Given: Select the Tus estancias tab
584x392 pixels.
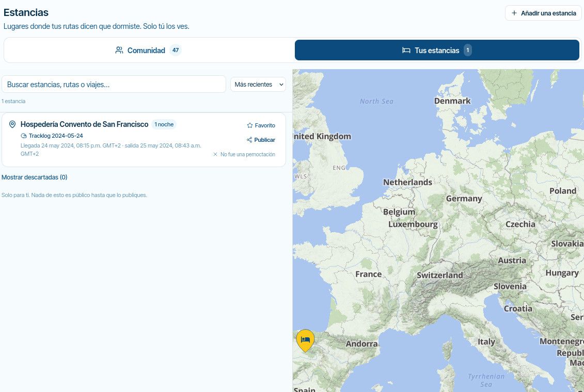Looking at the screenshot, I should click(x=437, y=50).
